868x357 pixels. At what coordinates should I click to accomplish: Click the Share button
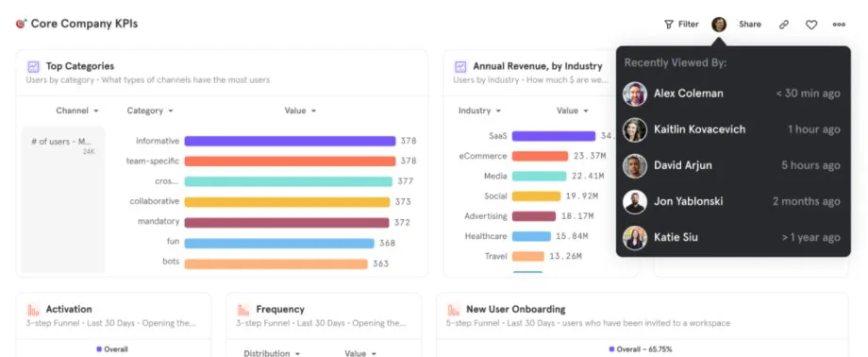[x=750, y=25]
